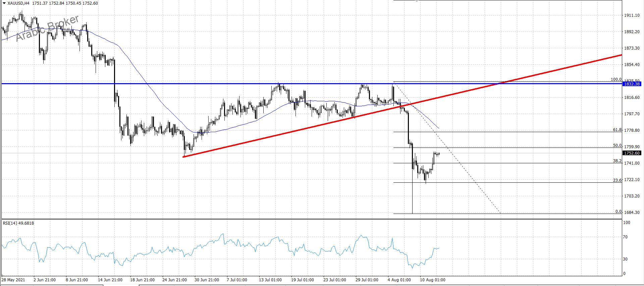
Task: Click the RSI scale value 30
Action: [x=625, y=259]
